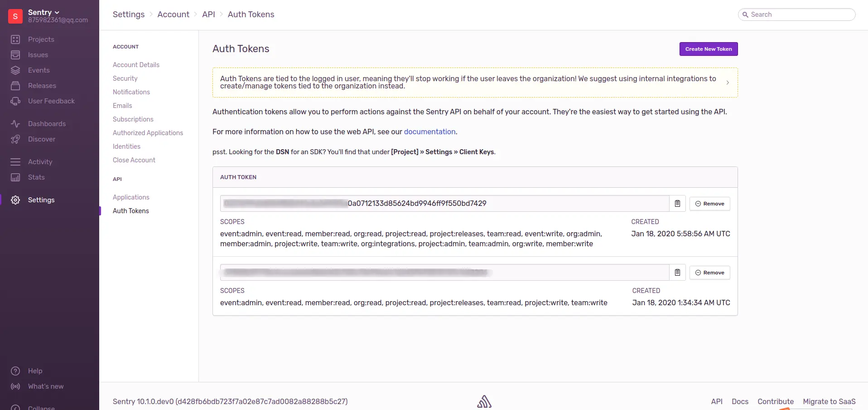868x410 pixels.
Task: Open Identities settings page
Action: (x=126, y=146)
